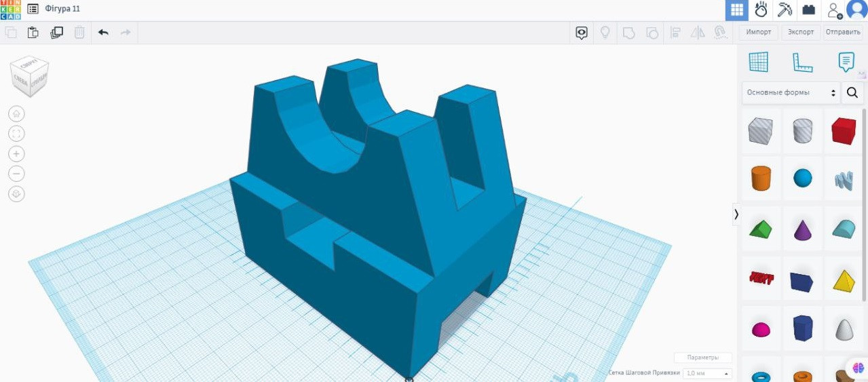Click the Ungroup shapes icon

click(x=652, y=33)
